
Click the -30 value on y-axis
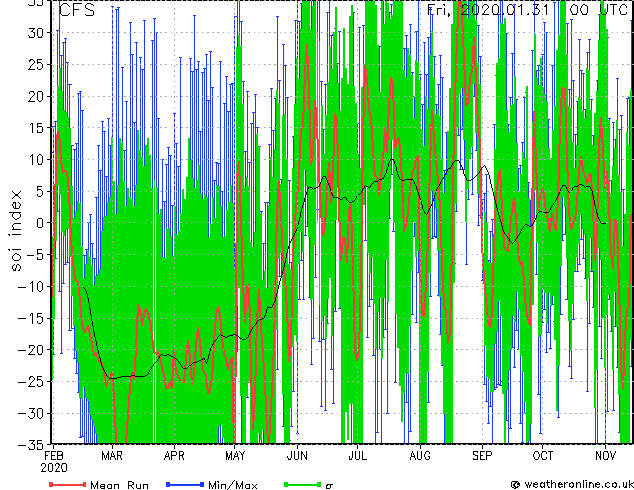click(x=32, y=413)
